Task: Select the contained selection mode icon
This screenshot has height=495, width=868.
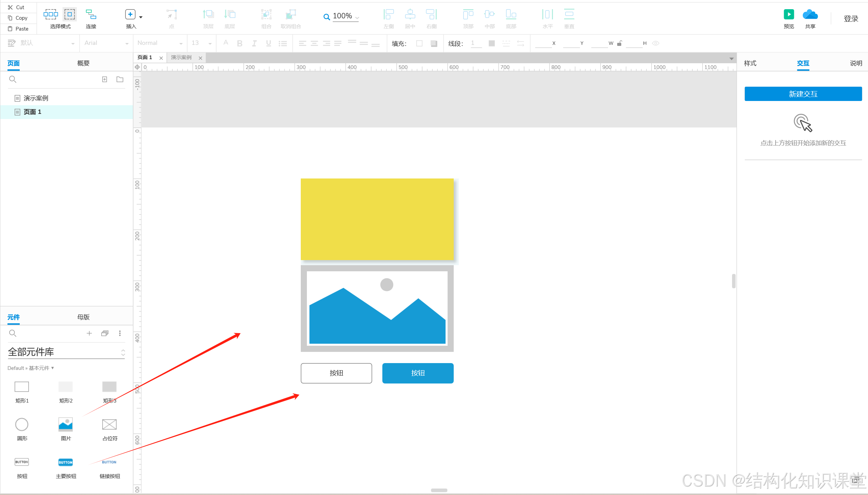Action: pyautogui.click(x=70, y=14)
